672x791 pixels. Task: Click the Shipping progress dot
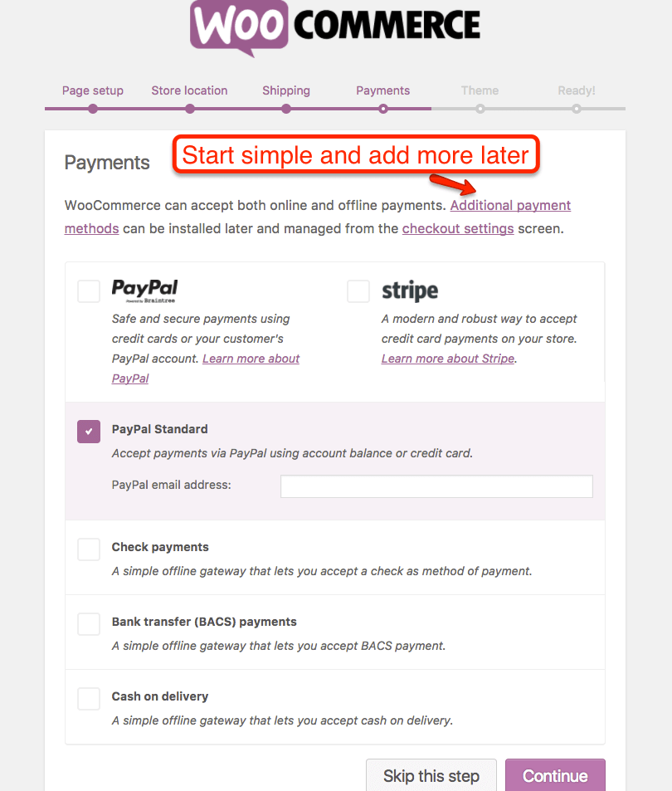click(x=286, y=109)
